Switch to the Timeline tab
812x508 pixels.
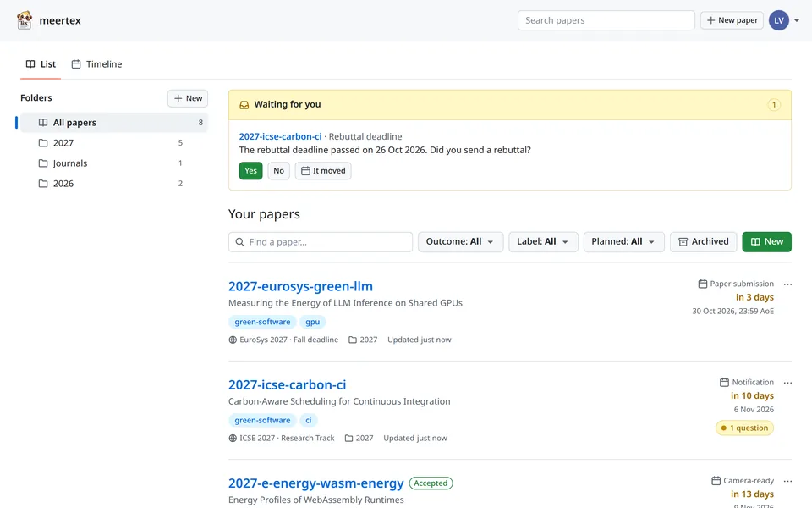pyautogui.click(x=96, y=64)
